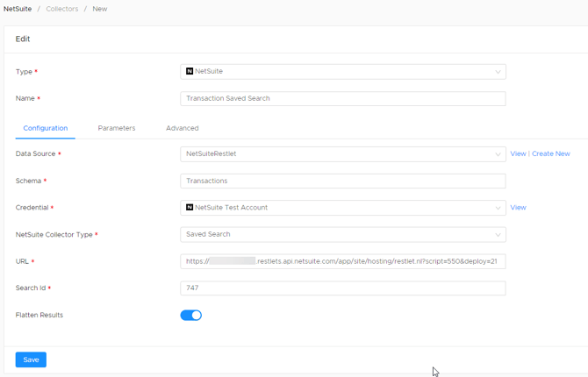Open the Create New data source link
Viewport: 588px width, 377px height.
point(551,153)
